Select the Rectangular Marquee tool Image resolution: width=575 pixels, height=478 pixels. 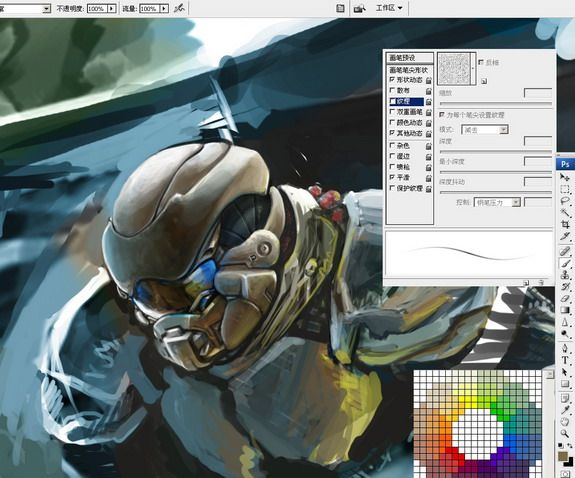point(565,189)
